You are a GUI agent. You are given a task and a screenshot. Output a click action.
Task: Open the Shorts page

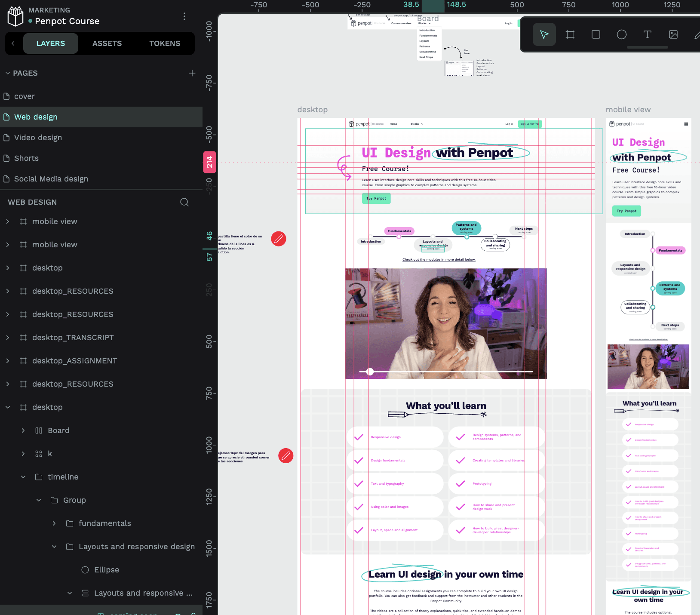(101, 158)
